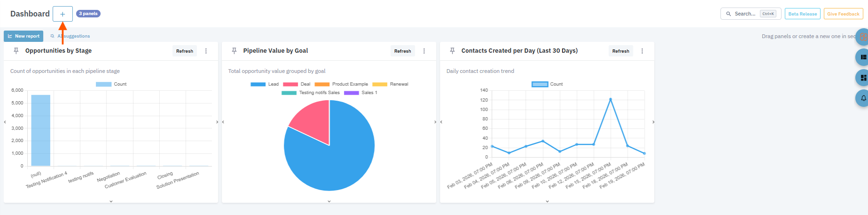868x215 pixels.
Task: Click the sidebar layout icon on right edge
Action: pyautogui.click(x=863, y=57)
